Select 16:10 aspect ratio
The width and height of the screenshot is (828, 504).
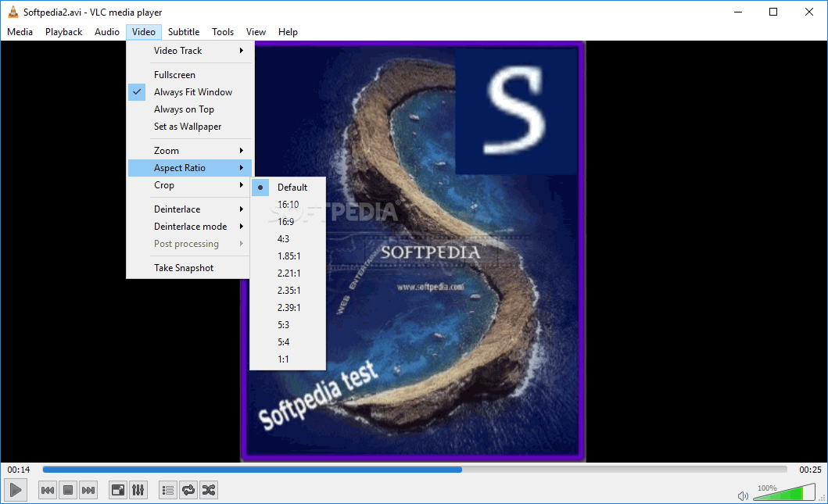pyautogui.click(x=288, y=204)
